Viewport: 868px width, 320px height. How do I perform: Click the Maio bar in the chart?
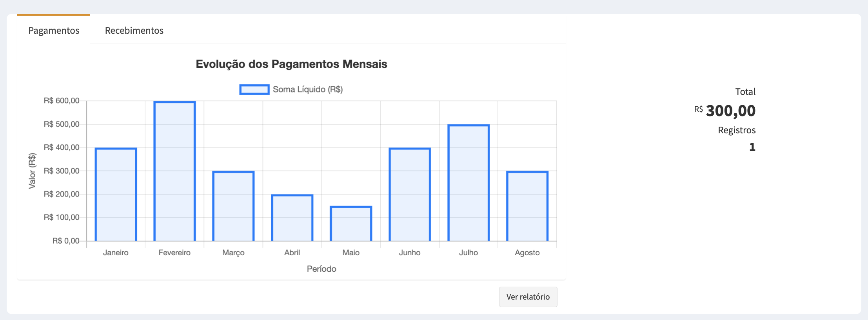tap(351, 224)
